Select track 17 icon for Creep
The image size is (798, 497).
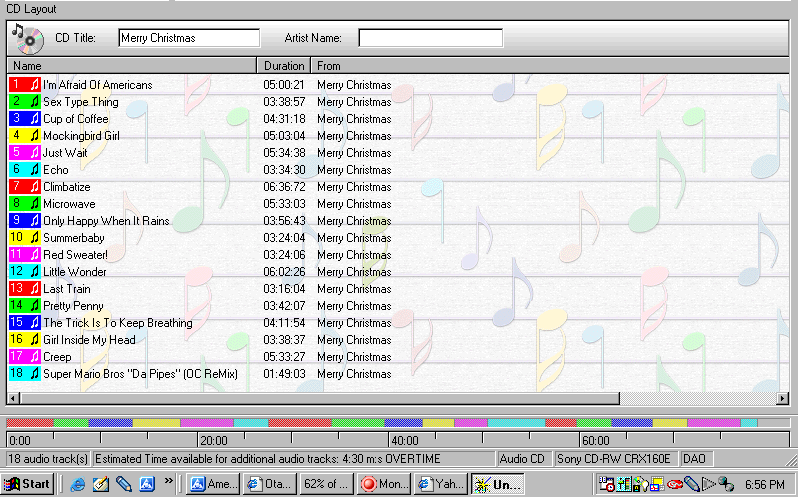25,357
